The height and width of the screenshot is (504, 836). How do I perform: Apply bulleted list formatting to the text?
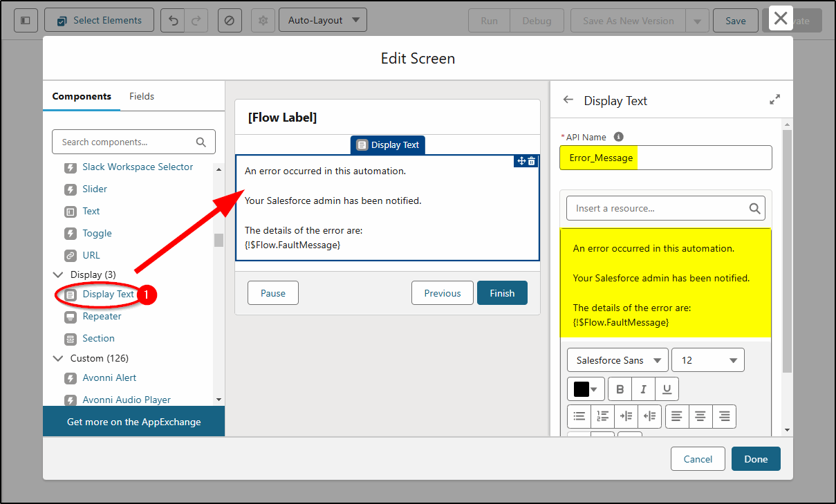[579, 416]
